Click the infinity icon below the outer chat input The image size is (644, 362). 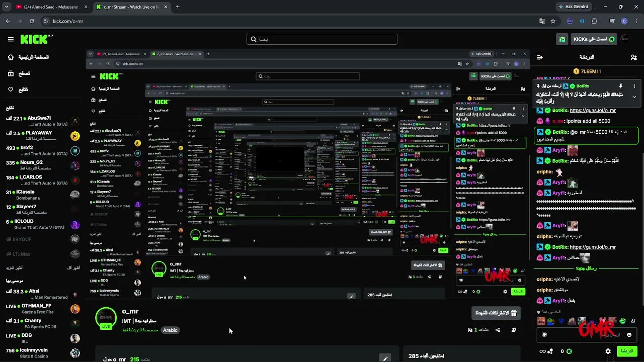(x=542, y=351)
